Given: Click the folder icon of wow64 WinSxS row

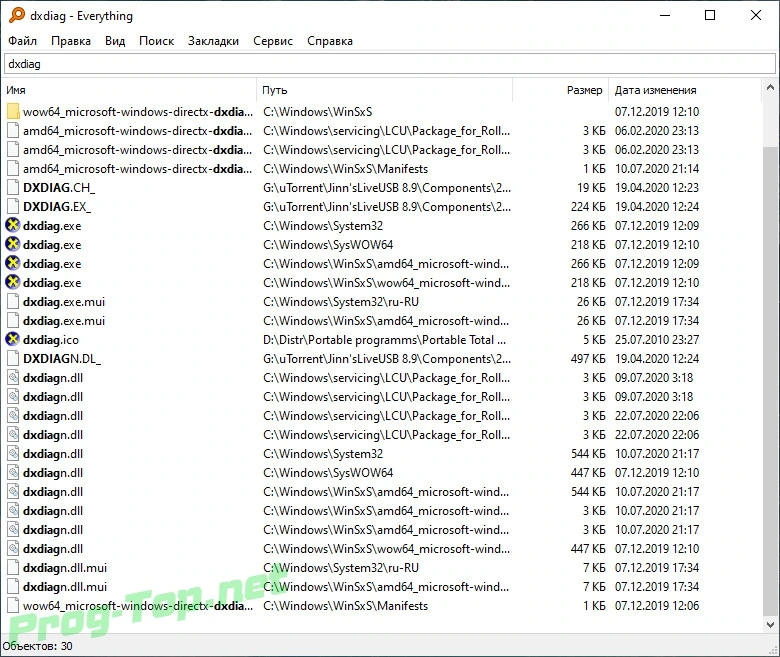Looking at the screenshot, I should pos(13,111).
